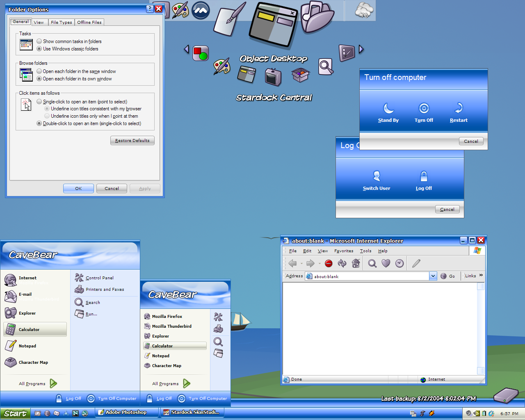Click the Internet Explorer vertical scrollbar
525x420 pixels.
481,328
